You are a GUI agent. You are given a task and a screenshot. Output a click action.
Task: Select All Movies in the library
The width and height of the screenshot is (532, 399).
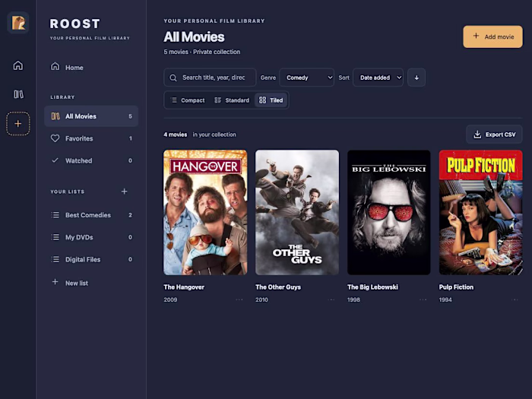(91, 116)
